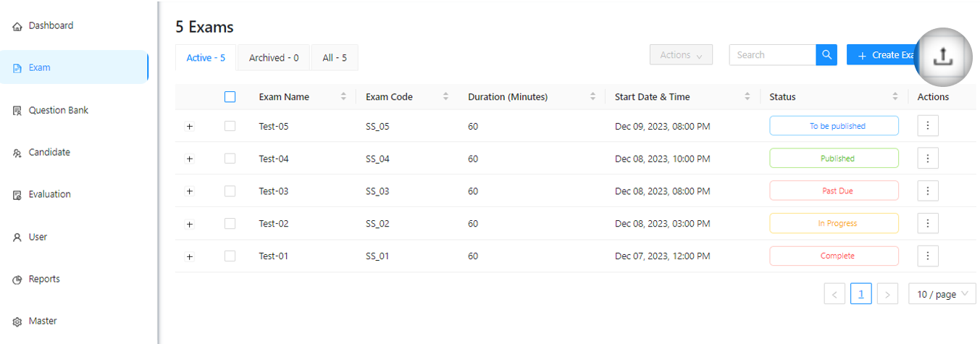Image resolution: width=980 pixels, height=344 pixels.
Task: Check the Test-04 row checkbox
Action: [x=230, y=159]
